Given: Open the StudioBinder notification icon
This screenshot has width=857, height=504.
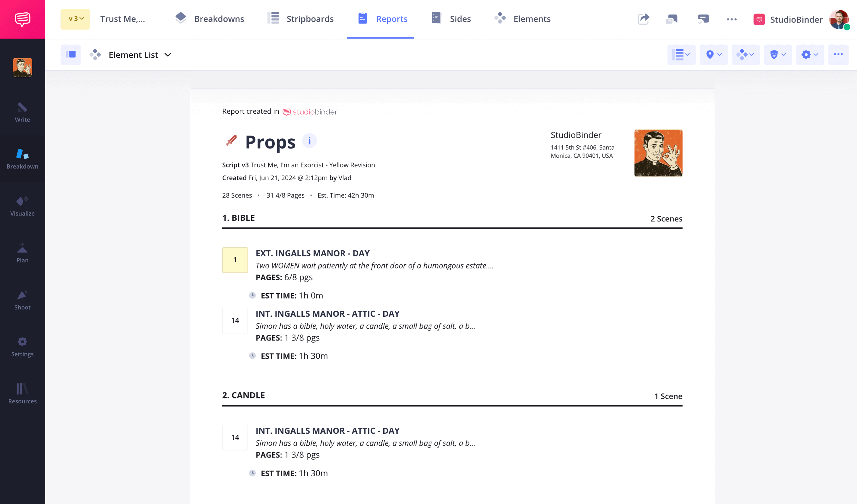Looking at the screenshot, I should click(761, 19).
